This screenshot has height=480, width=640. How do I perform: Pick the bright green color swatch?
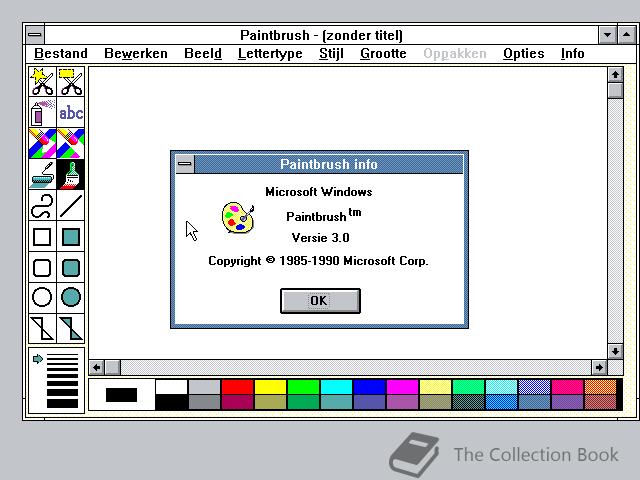(303, 387)
